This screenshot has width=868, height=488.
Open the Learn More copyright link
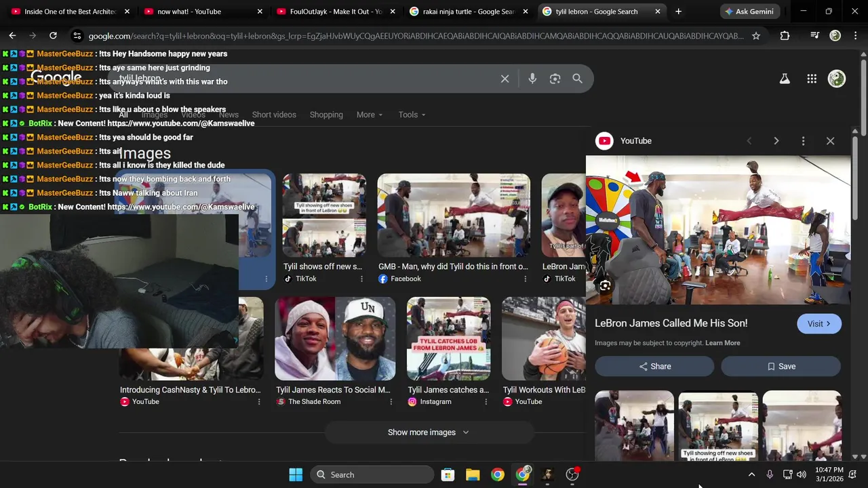[723, 343]
